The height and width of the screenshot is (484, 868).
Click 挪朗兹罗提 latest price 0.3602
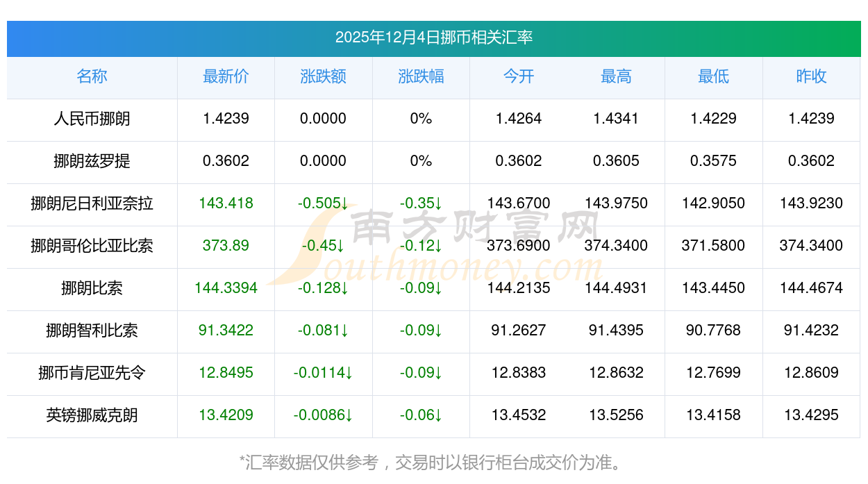tap(226, 161)
